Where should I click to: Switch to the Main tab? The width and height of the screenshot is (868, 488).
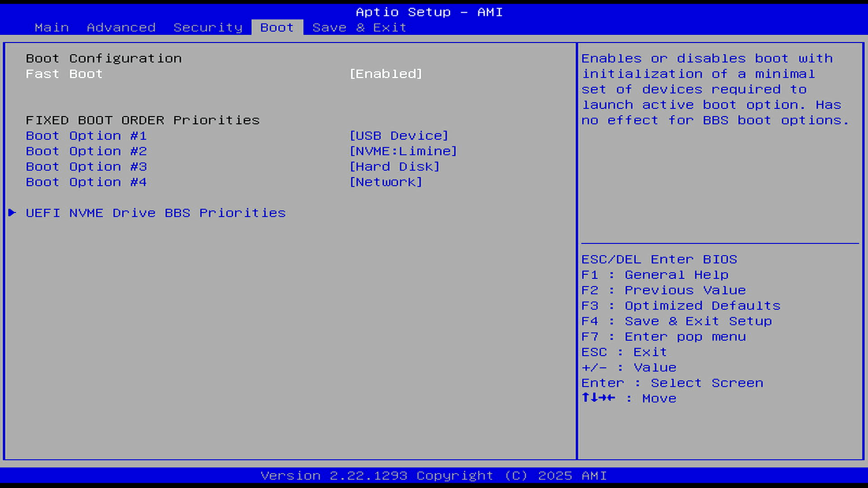[52, 28]
